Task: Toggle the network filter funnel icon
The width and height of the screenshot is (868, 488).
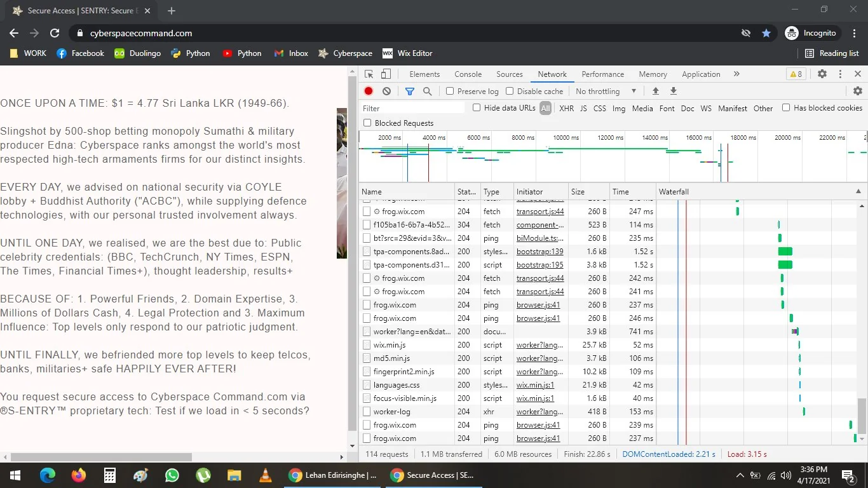Action: 410,91
